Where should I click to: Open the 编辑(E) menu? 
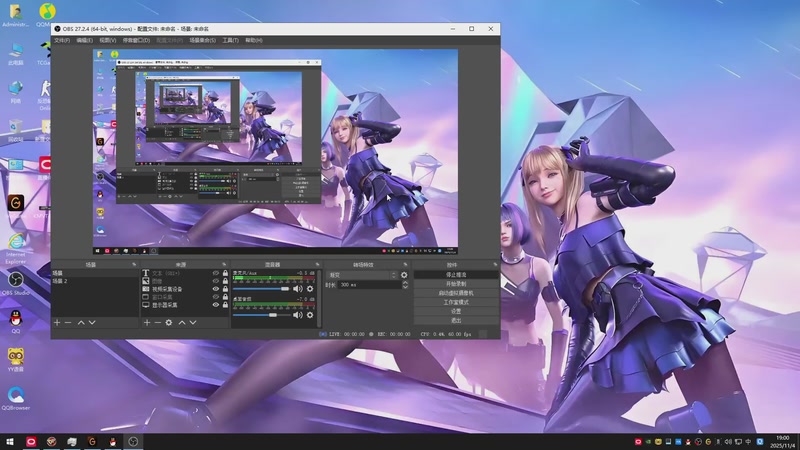coord(85,40)
